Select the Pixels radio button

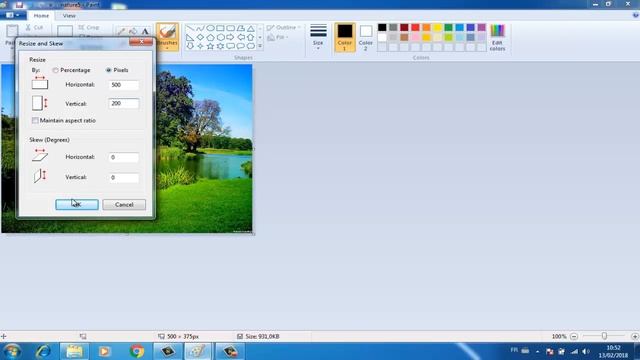point(109,70)
